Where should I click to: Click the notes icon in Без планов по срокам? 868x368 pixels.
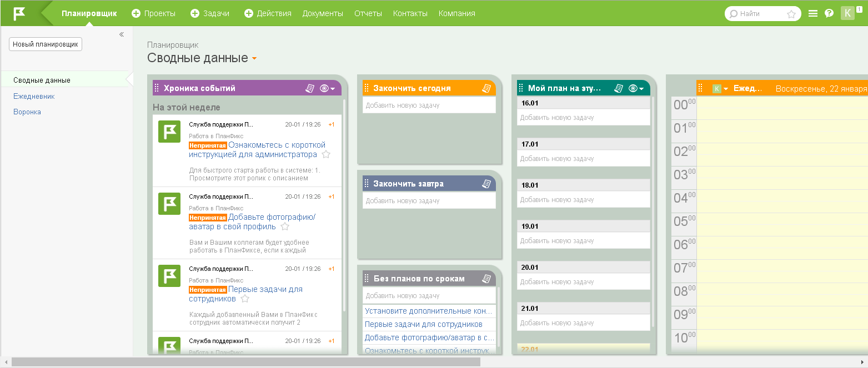click(x=486, y=279)
